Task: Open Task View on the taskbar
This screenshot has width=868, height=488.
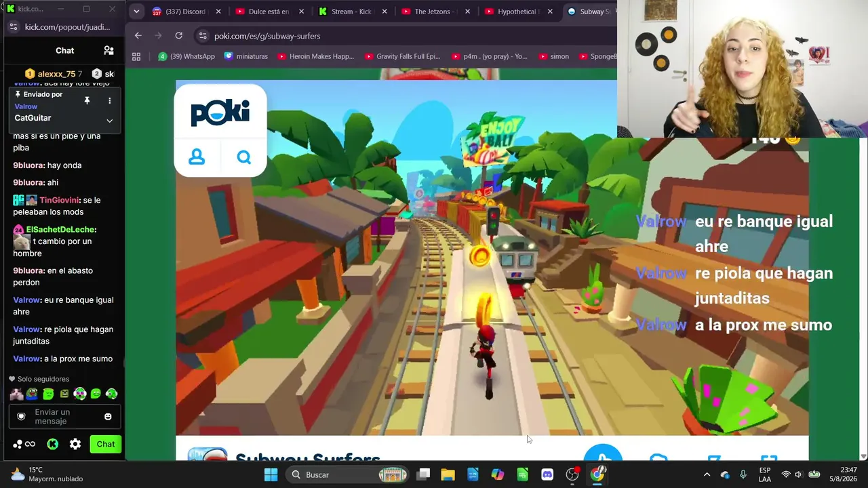Action: 423,474
